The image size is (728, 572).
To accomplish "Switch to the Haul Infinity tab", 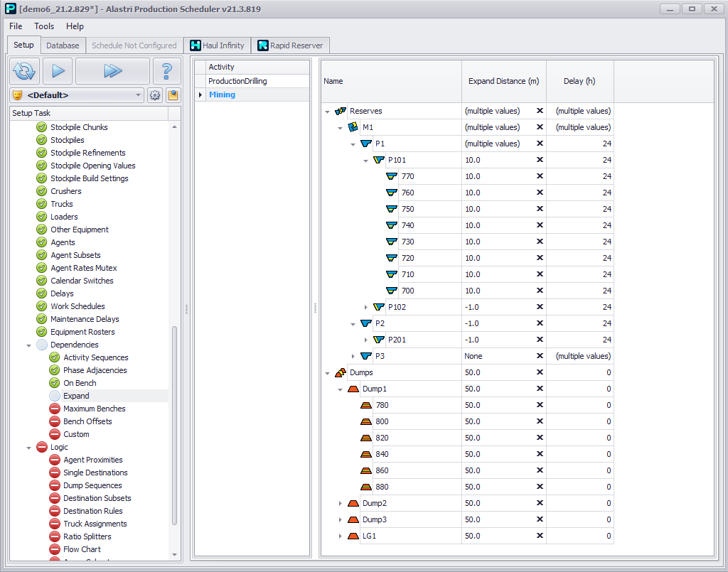I will coord(217,45).
